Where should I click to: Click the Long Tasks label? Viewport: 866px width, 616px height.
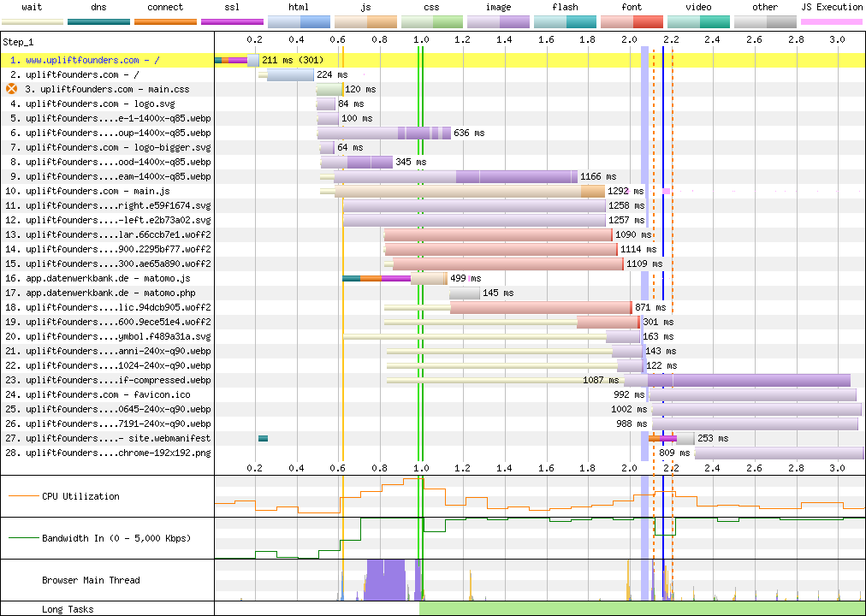click(x=68, y=609)
